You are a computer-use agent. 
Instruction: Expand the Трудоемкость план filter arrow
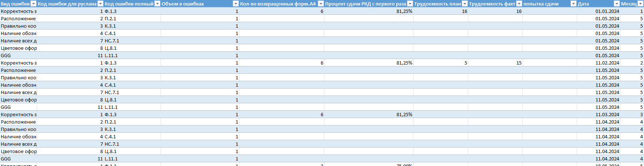pyautogui.click(x=465, y=4)
